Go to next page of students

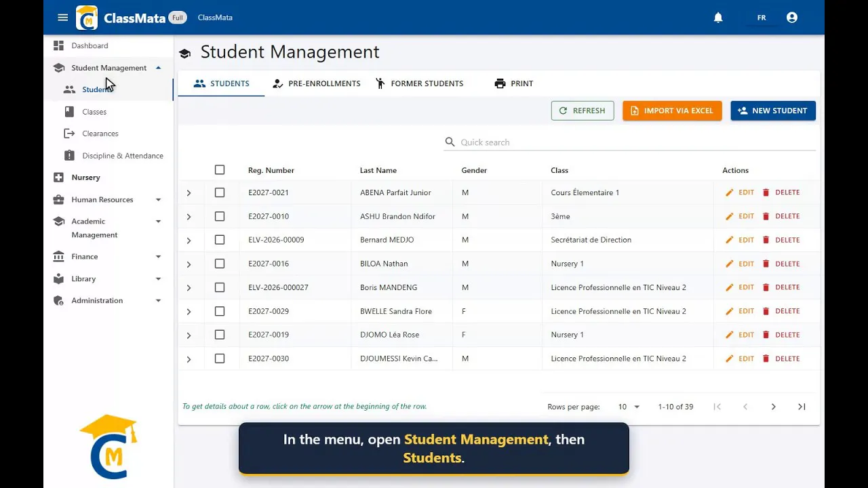(x=773, y=407)
